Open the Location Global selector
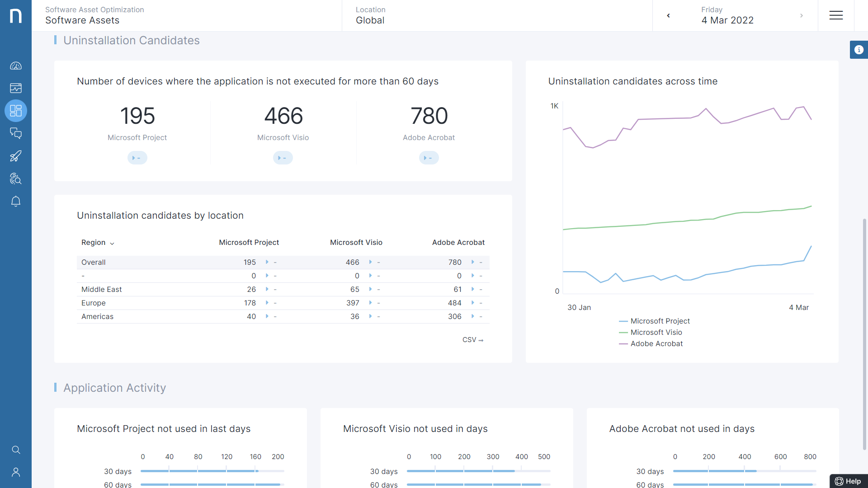868x488 pixels. [370, 16]
